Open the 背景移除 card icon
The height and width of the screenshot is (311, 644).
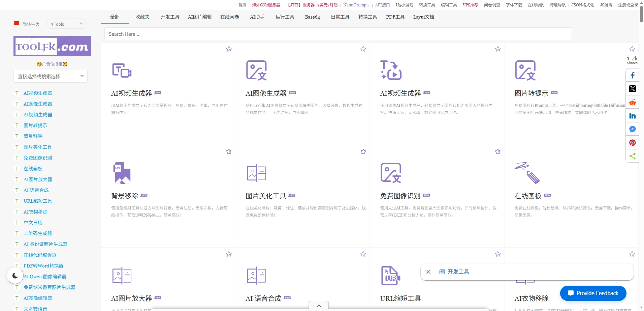tap(122, 173)
